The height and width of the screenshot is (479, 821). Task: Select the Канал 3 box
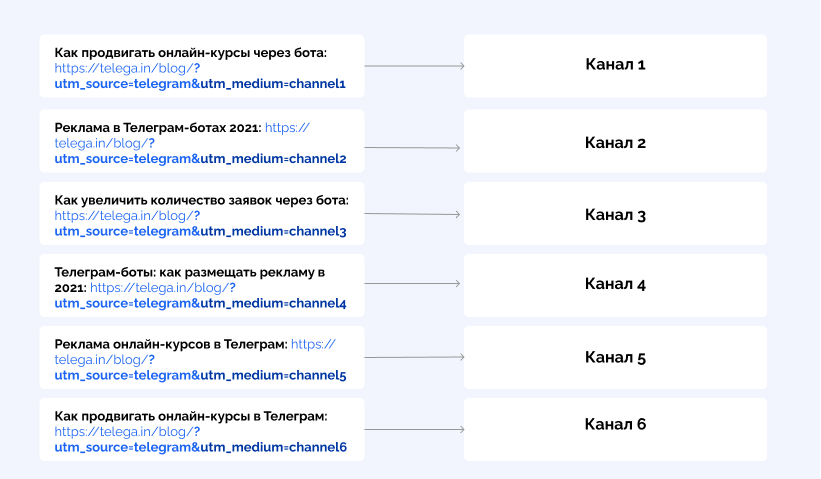click(x=615, y=214)
